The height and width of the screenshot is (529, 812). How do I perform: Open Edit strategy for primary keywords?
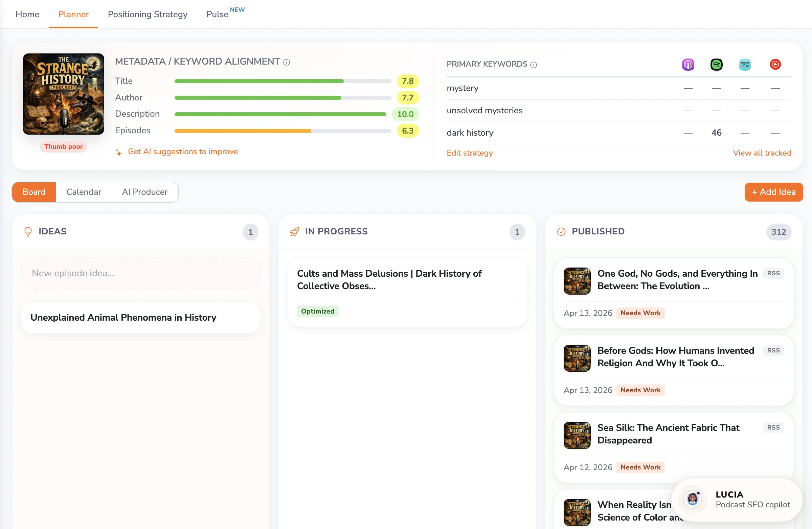click(470, 153)
